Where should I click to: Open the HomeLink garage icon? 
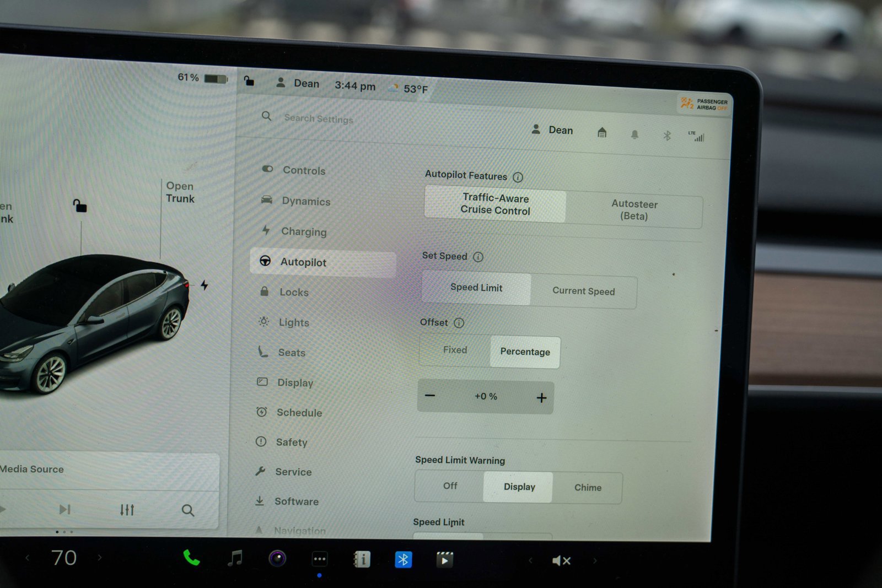tap(602, 133)
